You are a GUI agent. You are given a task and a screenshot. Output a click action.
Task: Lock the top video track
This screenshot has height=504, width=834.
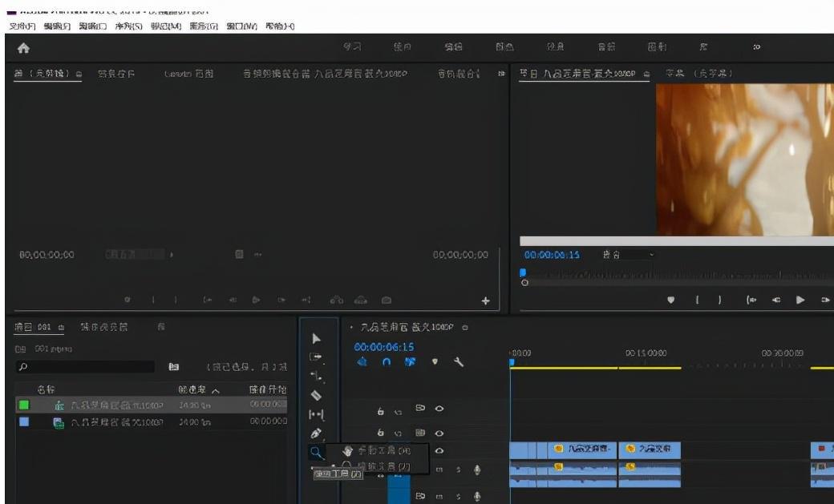(380, 411)
